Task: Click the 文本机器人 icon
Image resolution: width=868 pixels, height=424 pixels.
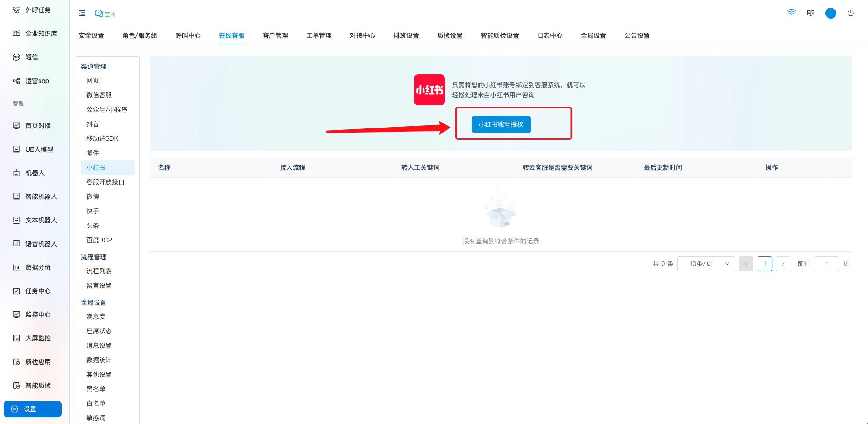Action: click(x=16, y=220)
